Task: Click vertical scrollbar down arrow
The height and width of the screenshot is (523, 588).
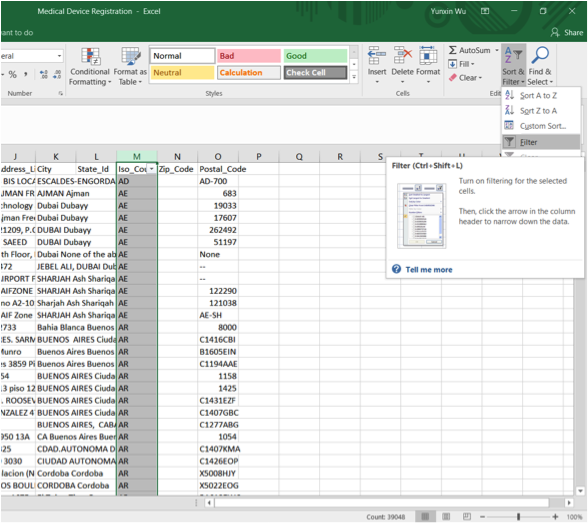Action: [580, 490]
